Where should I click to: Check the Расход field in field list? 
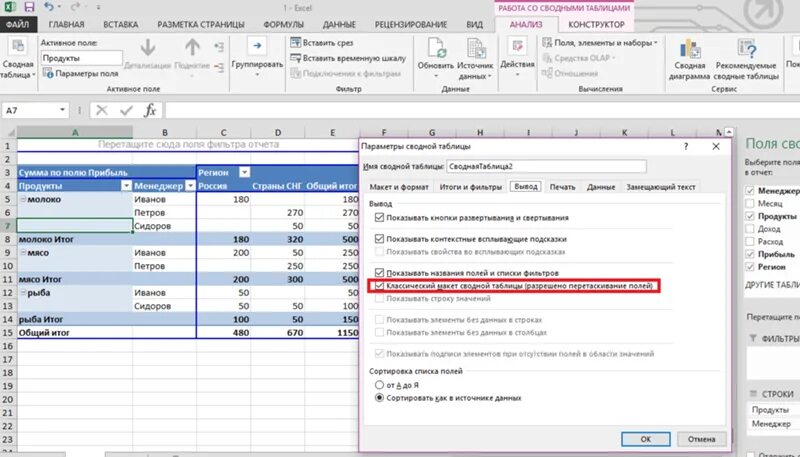(x=750, y=241)
